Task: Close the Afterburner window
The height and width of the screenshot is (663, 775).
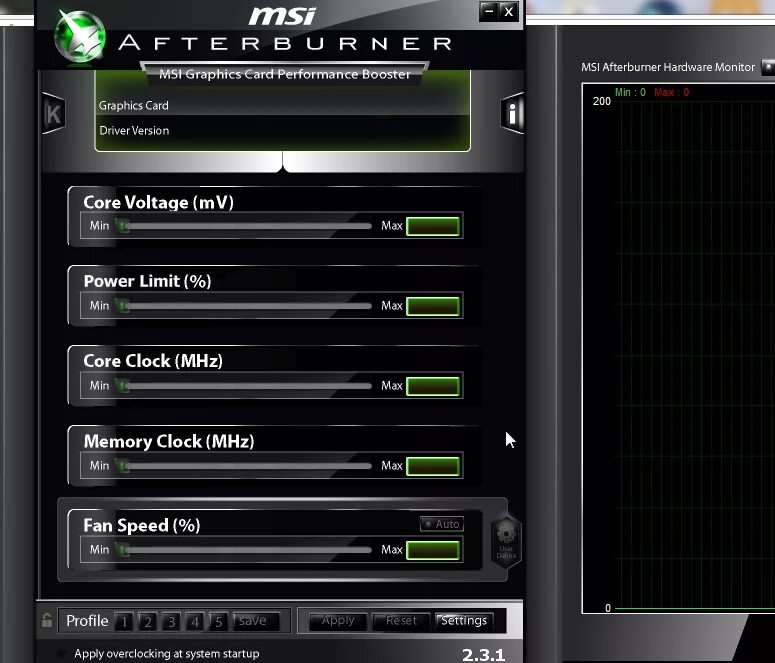Action: tap(509, 11)
